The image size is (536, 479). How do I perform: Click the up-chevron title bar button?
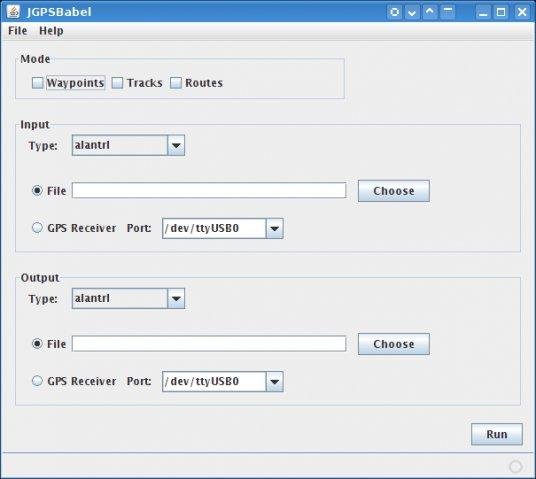point(430,12)
